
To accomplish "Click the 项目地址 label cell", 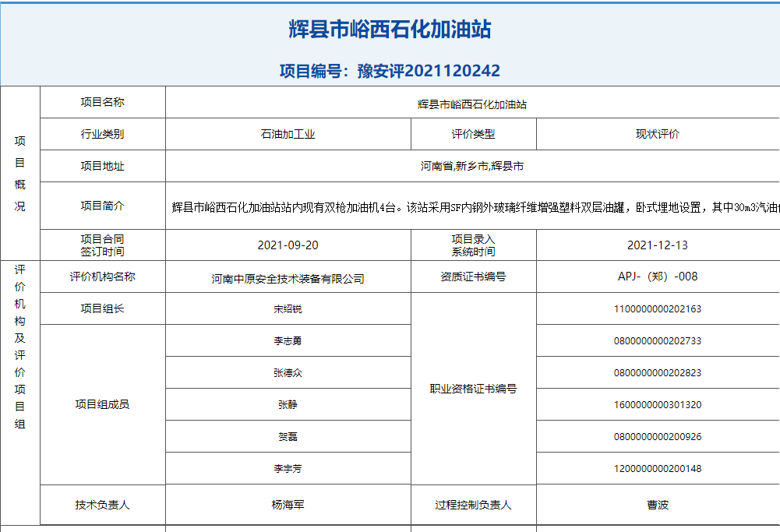I will click(103, 166).
